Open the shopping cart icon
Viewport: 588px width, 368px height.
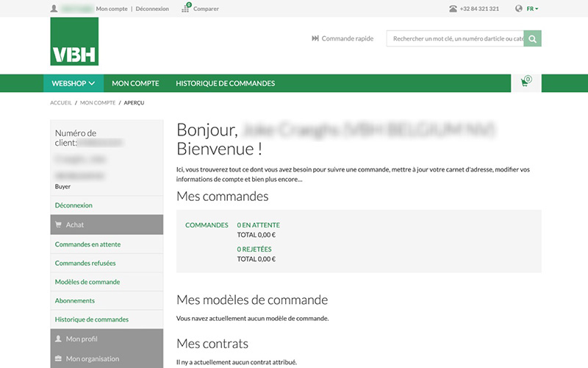tap(525, 82)
